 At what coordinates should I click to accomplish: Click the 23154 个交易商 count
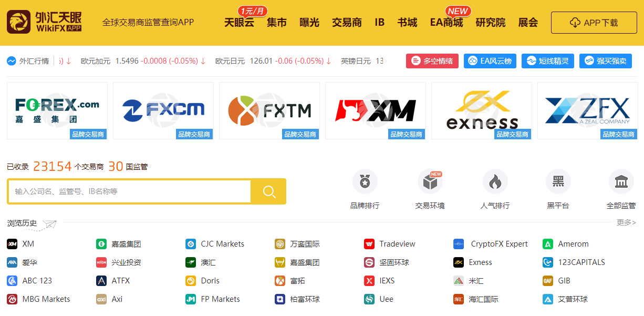pos(68,167)
